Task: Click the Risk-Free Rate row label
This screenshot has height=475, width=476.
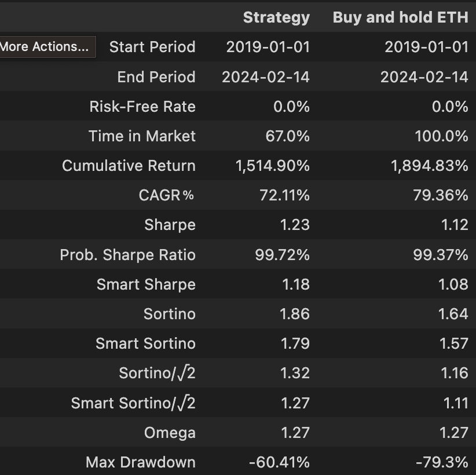Action: pyautogui.click(x=142, y=107)
